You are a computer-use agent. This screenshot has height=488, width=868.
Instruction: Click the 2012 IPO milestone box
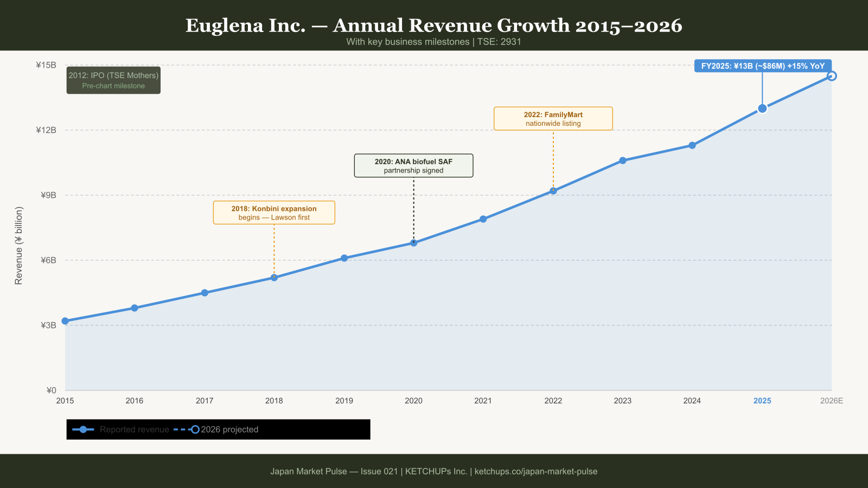coord(113,80)
